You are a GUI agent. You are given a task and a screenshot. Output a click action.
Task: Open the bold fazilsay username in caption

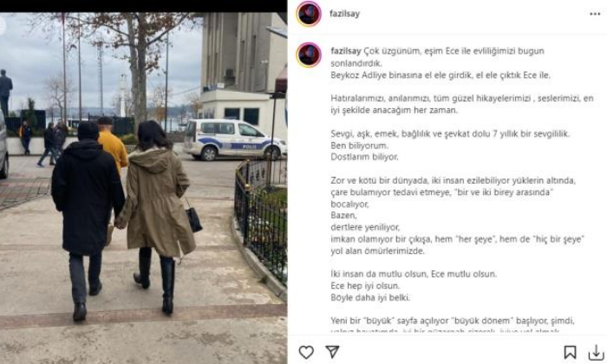click(x=346, y=50)
